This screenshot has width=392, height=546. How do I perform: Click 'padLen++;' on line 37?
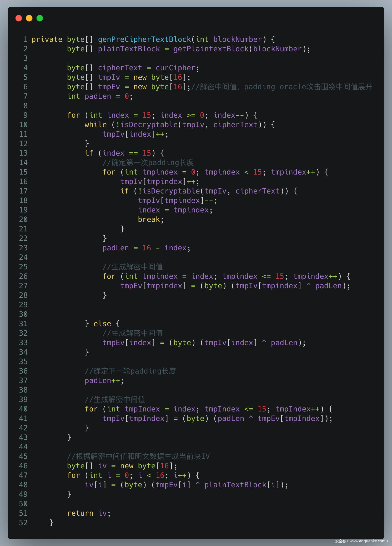coord(104,381)
